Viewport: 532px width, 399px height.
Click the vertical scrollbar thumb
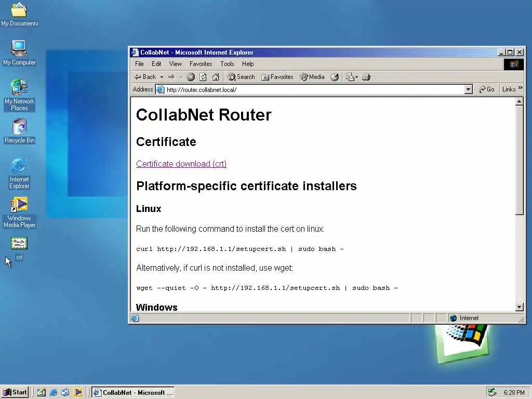[x=519, y=160]
